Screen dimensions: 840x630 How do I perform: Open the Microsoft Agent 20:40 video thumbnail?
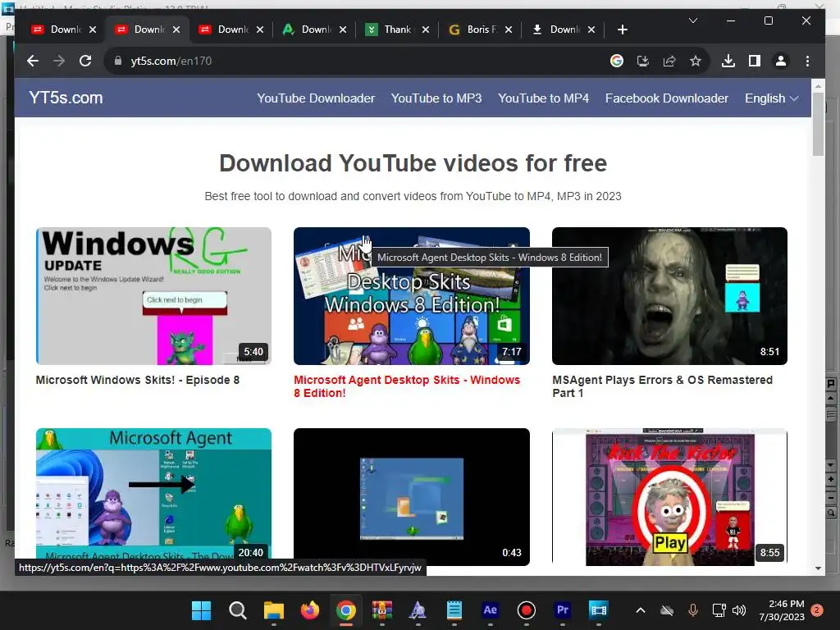153,494
